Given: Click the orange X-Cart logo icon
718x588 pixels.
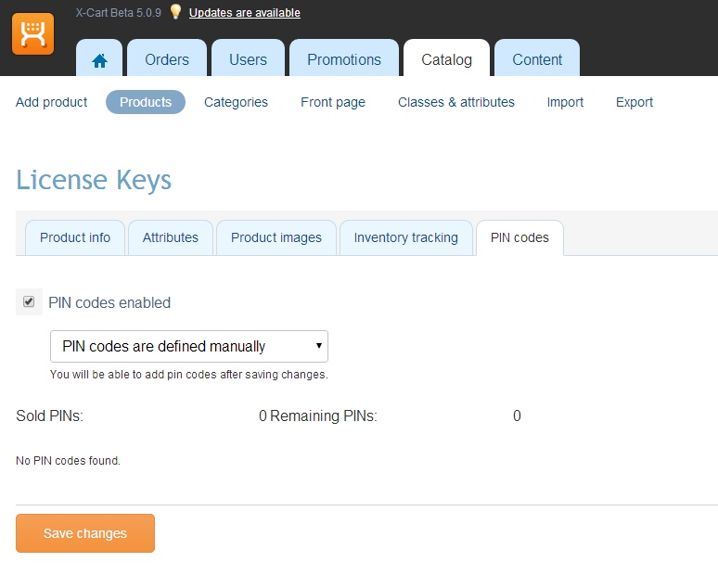Looking at the screenshot, I should [x=33, y=34].
